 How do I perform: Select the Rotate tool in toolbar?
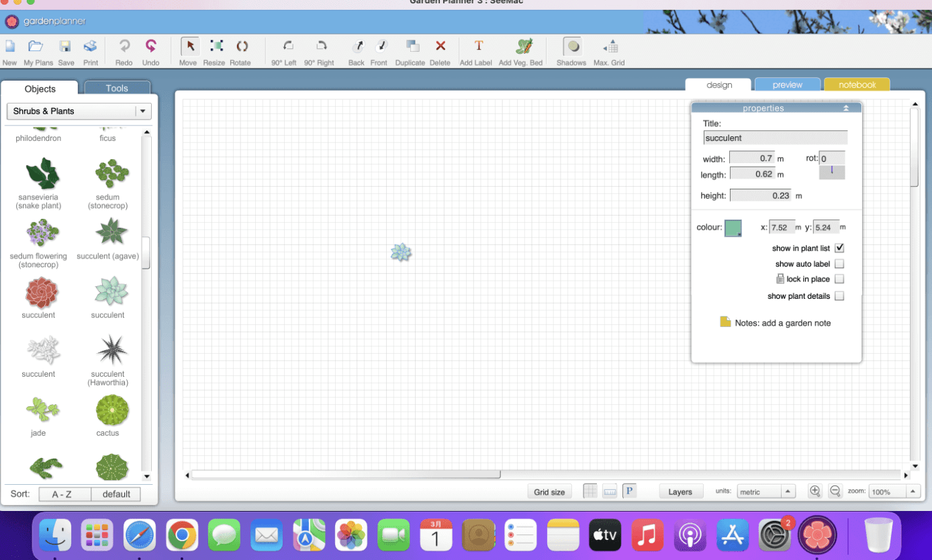240,47
